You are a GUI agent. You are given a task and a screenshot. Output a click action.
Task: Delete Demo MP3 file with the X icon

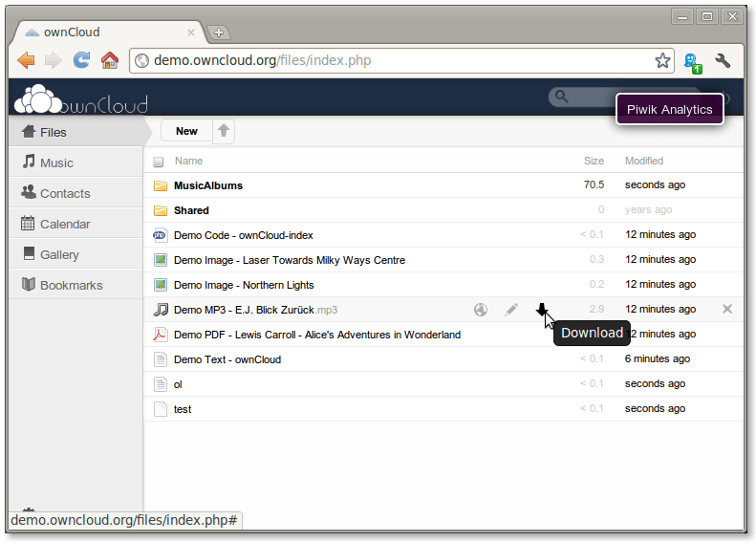pyautogui.click(x=727, y=309)
